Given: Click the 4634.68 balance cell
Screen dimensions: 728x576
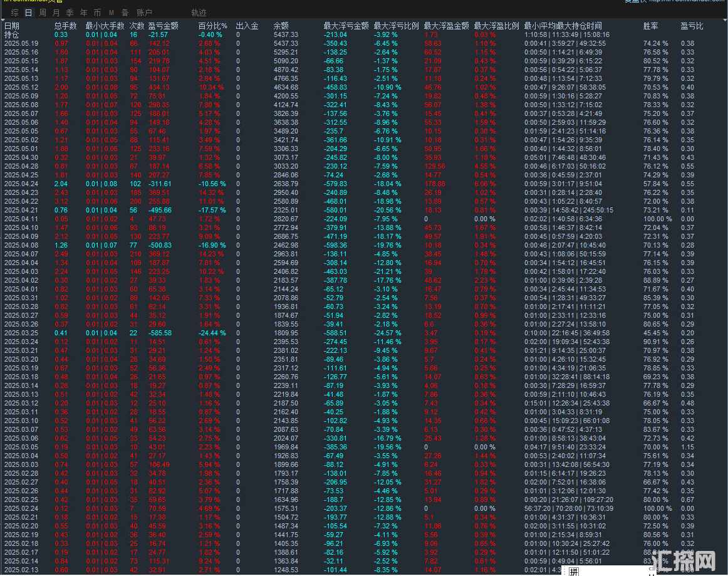Looking at the screenshot, I should point(286,87).
